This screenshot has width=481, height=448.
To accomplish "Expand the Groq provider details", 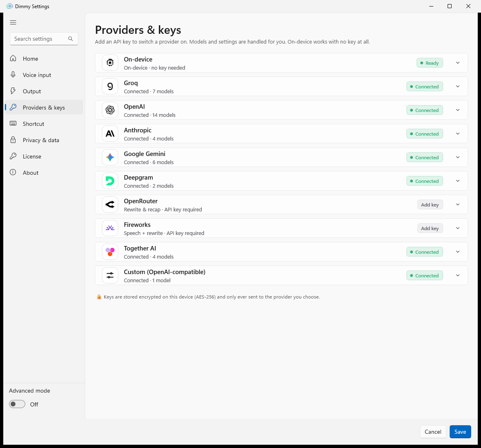I will pos(458,86).
